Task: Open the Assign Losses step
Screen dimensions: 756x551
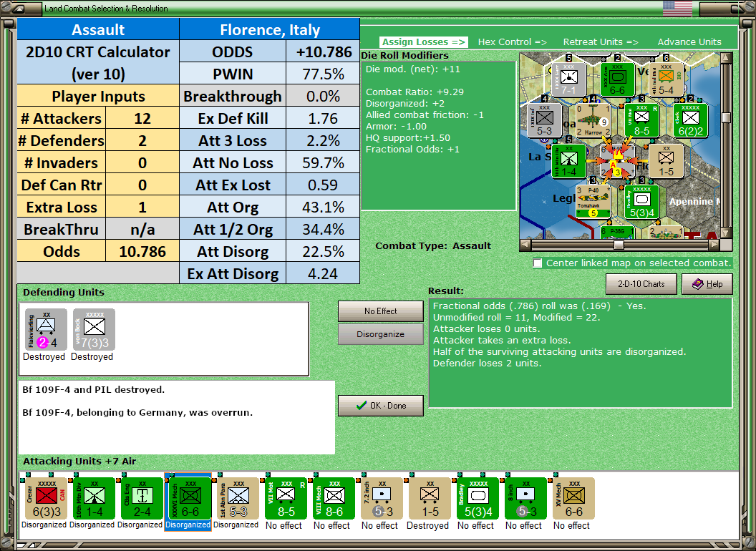Action: [423, 42]
